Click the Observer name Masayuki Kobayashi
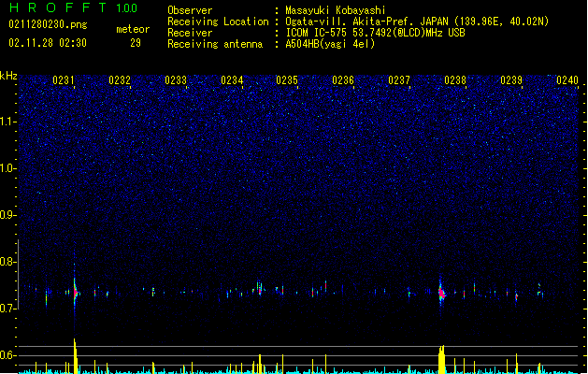This screenshot has height=374, width=588. (336, 10)
